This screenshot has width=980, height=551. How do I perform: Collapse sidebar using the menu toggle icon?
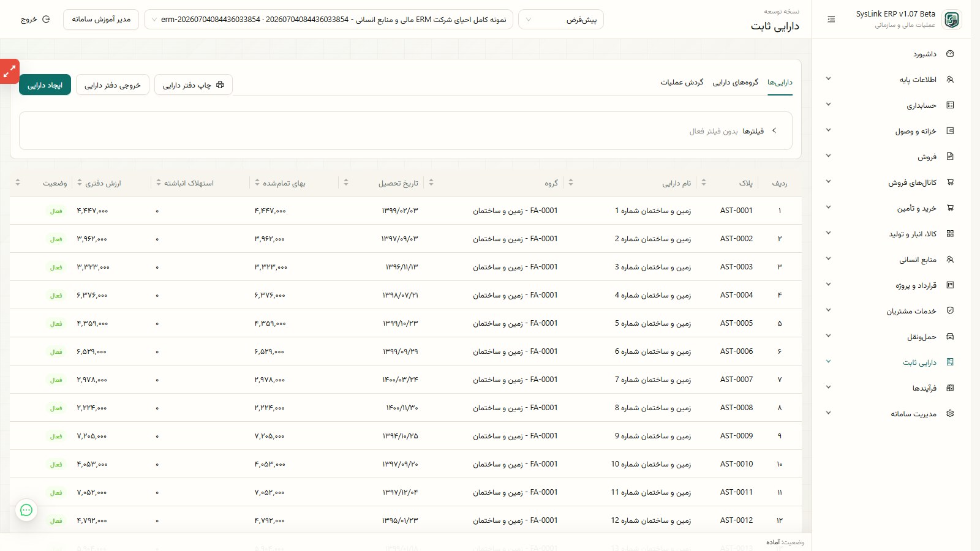tap(831, 20)
